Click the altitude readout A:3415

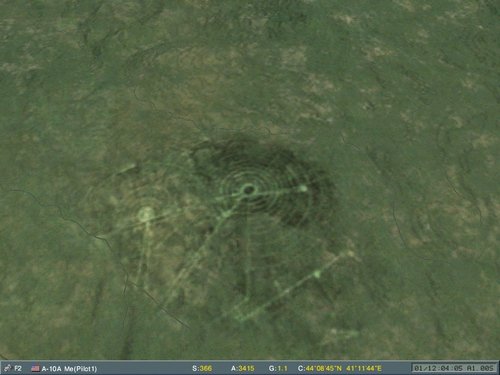click(x=243, y=368)
